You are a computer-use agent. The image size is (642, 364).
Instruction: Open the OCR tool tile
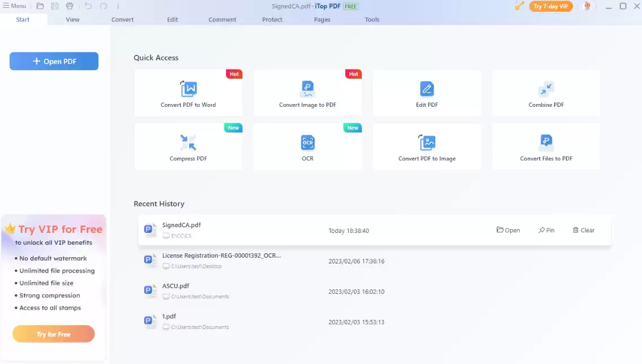pyautogui.click(x=307, y=147)
